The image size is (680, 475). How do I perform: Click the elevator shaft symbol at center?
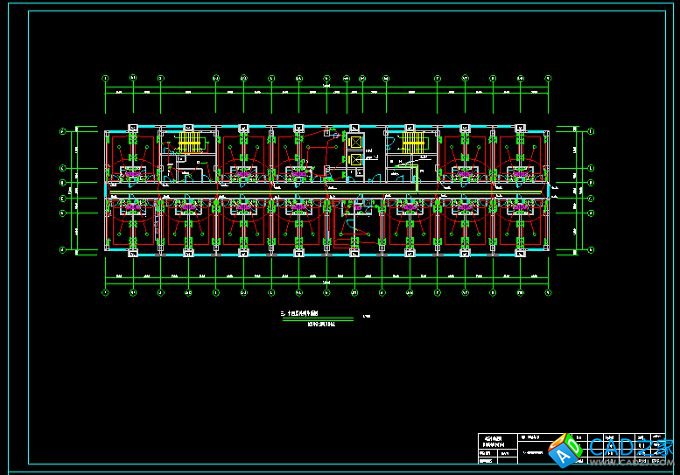click(355, 143)
